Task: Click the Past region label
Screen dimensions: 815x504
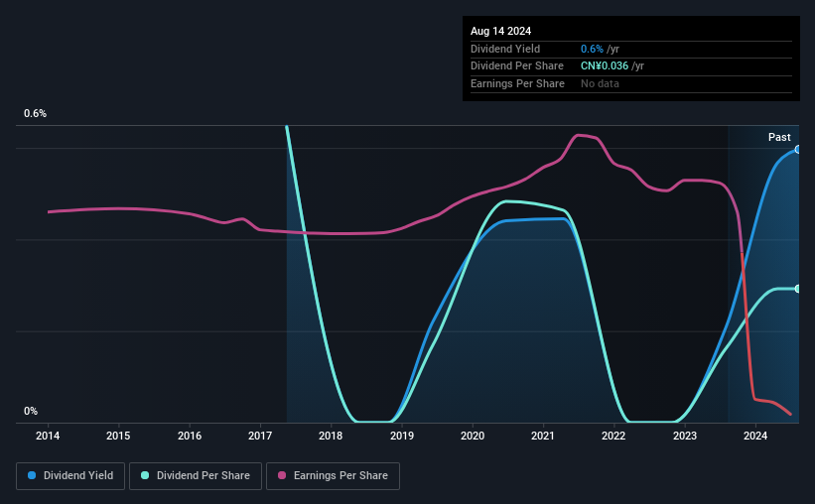Action: (779, 137)
